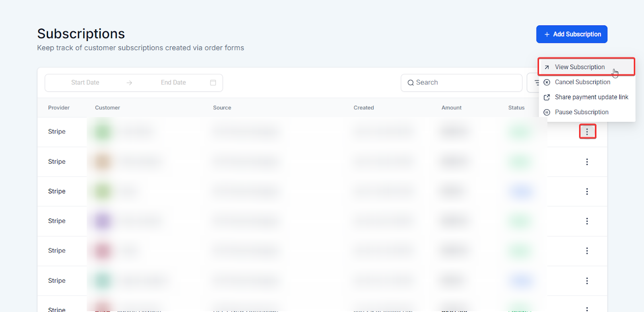644x312 pixels.
Task: Select View Subscription from the menu
Action: click(x=580, y=67)
